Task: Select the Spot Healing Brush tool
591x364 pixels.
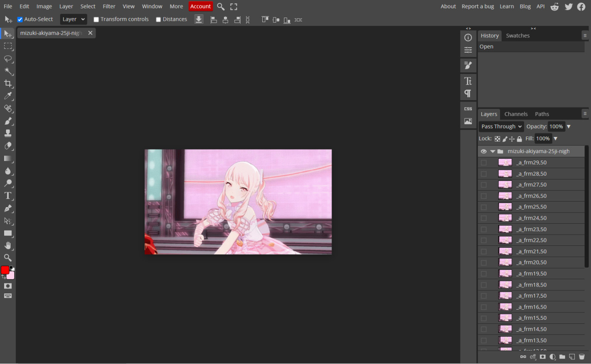Action: (x=8, y=108)
